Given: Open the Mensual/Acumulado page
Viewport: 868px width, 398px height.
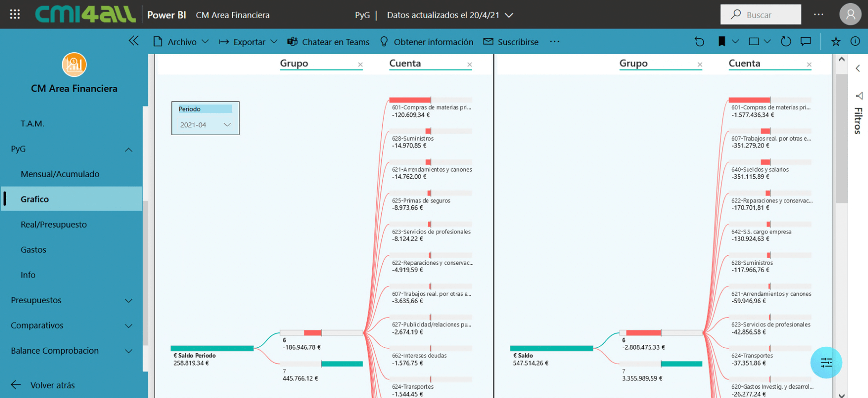Looking at the screenshot, I should click(60, 174).
